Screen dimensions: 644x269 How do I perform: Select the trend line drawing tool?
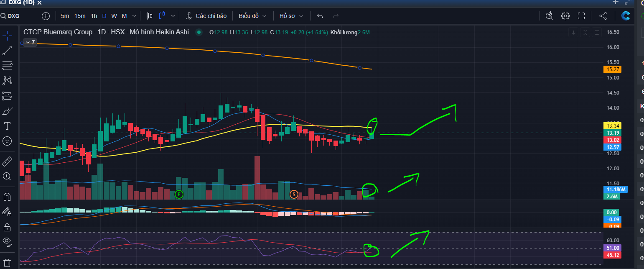click(7, 51)
